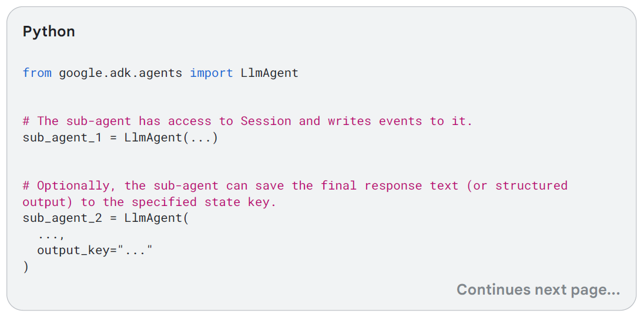This screenshot has height=314, width=644.
Task: Click the "from" keyword in import line
Action: pos(37,73)
